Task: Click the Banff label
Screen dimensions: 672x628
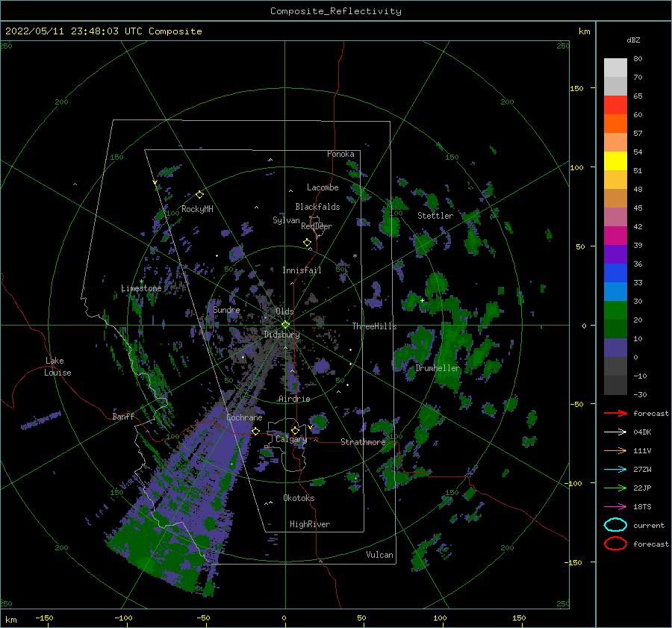Action: tap(123, 416)
